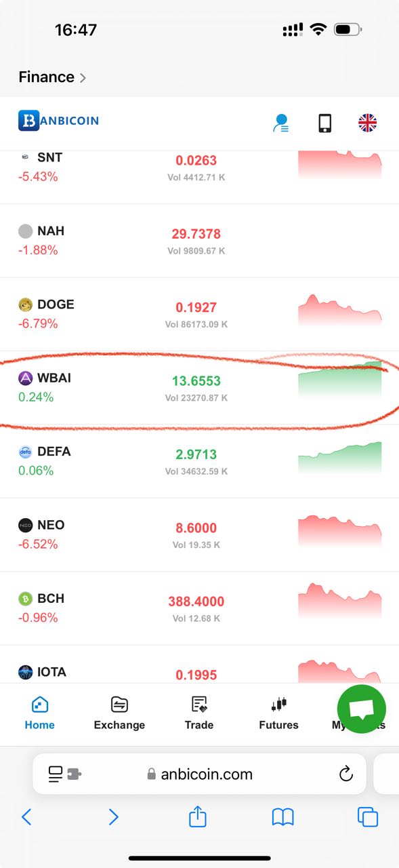Image resolution: width=399 pixels, height=868 pixels.
Task: Tap the Safari share icon
Action: point(197,816)
